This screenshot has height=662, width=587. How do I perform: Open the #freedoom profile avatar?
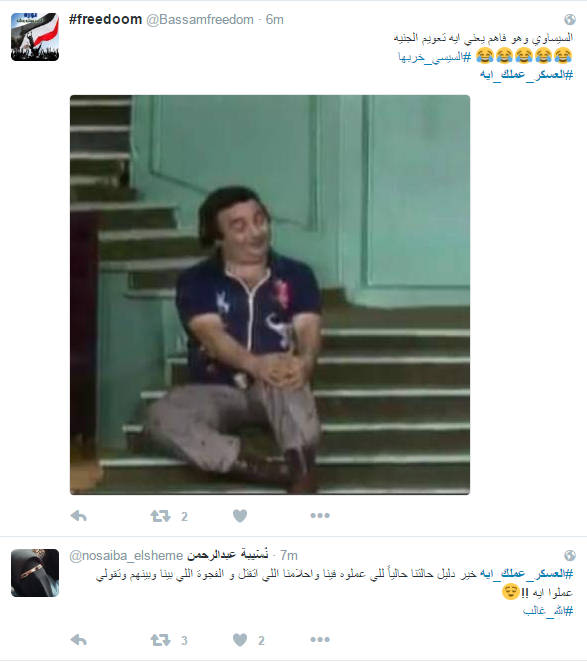(x=35, y=37)
